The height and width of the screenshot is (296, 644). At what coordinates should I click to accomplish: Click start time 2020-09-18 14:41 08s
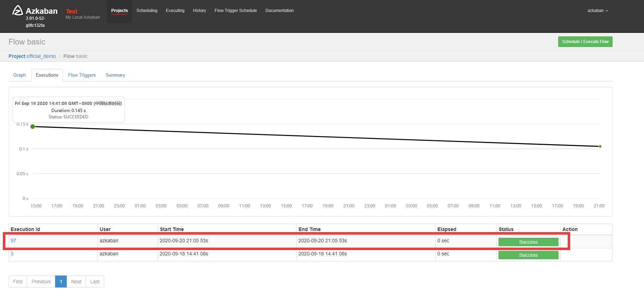[184, 254]
